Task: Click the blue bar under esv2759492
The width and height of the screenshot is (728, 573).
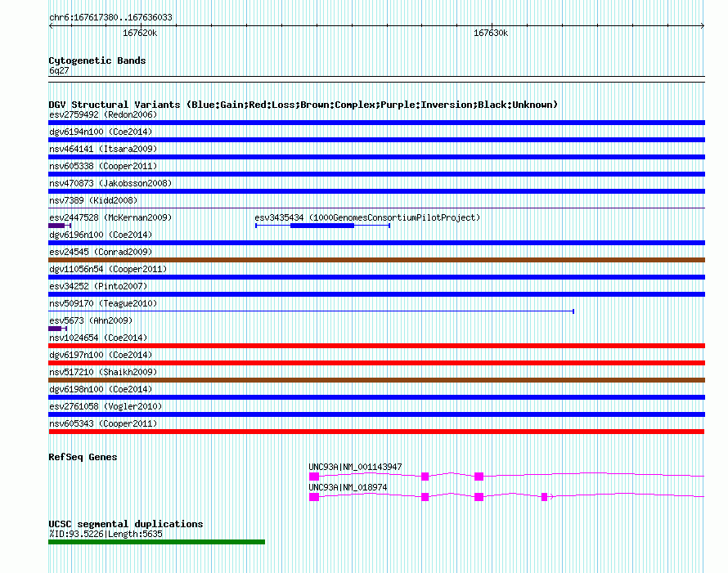Action: click(x=376, y=123)
